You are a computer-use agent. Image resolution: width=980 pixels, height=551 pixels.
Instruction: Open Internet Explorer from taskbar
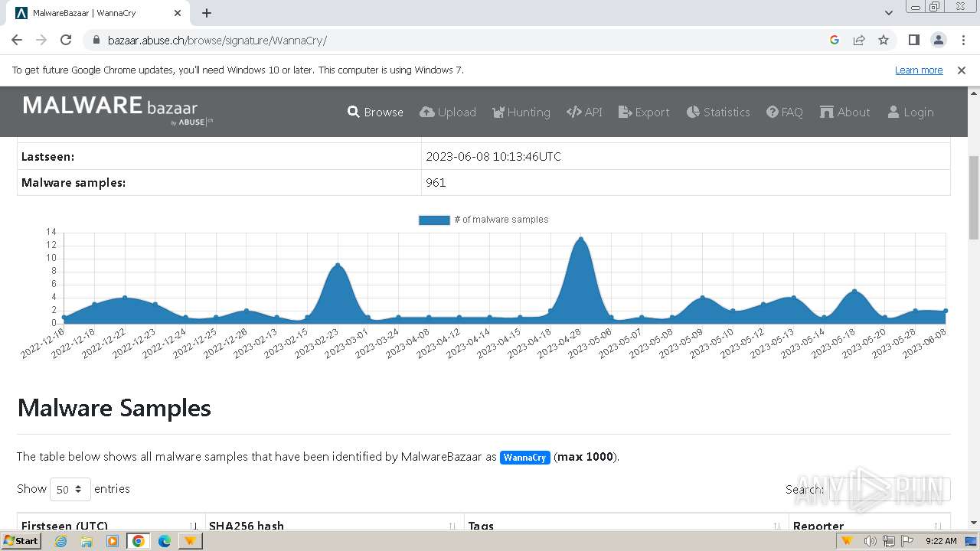click(60, 541)
